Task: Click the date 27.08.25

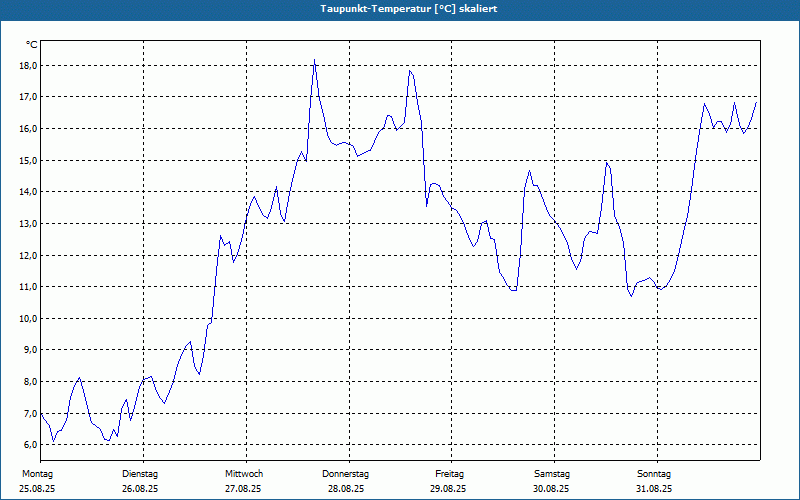Action: point(243,489)
